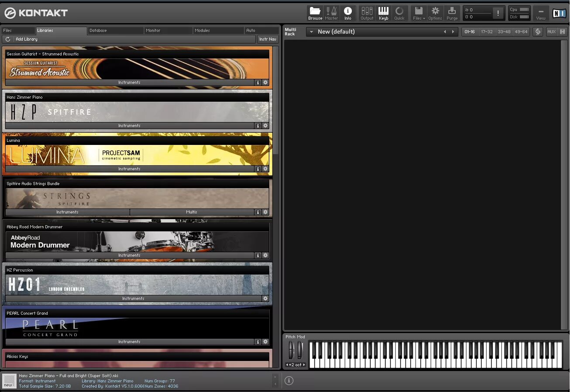
Task: Open PEARL Concert Grand settings gear
Action: click(x=265, y=342)
